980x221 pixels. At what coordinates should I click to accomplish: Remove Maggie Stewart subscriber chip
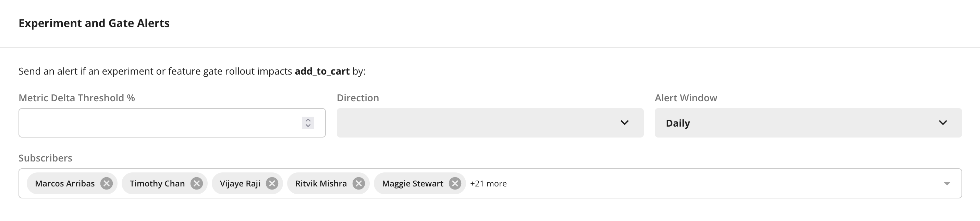point(454,183)
